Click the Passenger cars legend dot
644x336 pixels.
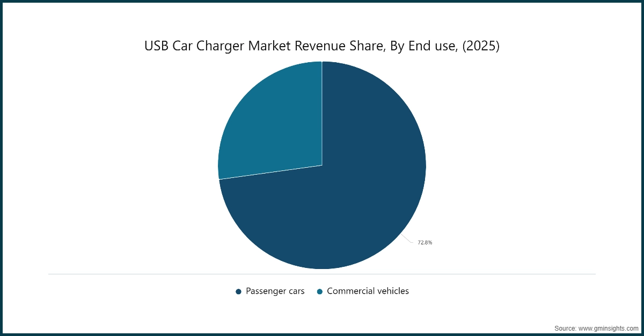[238, 292]
